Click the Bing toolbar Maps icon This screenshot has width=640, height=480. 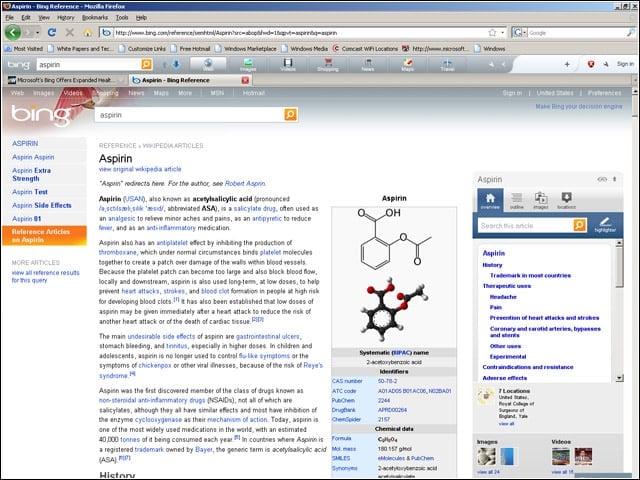[407, 64]
